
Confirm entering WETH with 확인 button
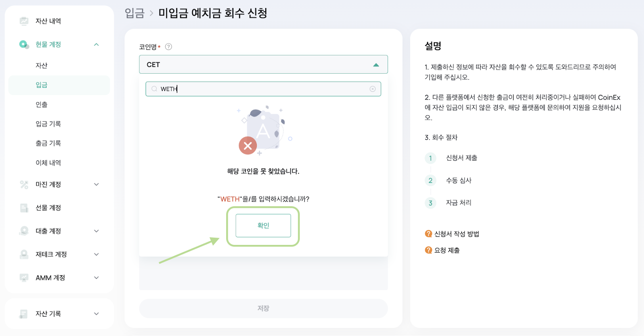[263, 226]
